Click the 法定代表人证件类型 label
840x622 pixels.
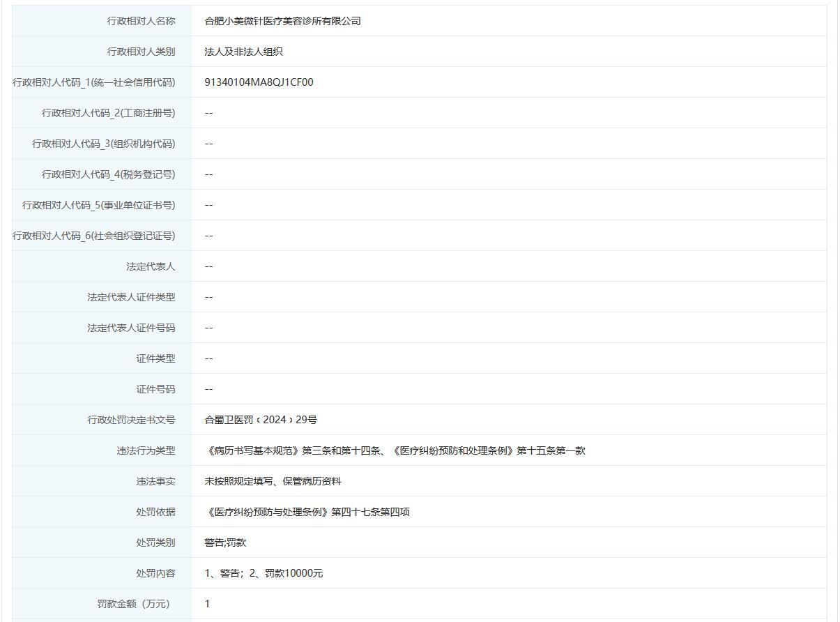pos(131,297)
